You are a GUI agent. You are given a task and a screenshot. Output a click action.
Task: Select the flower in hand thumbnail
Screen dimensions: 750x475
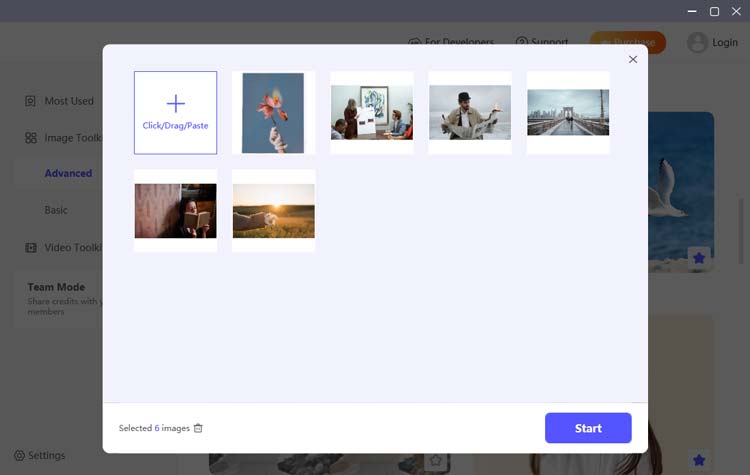coord(273,113)
